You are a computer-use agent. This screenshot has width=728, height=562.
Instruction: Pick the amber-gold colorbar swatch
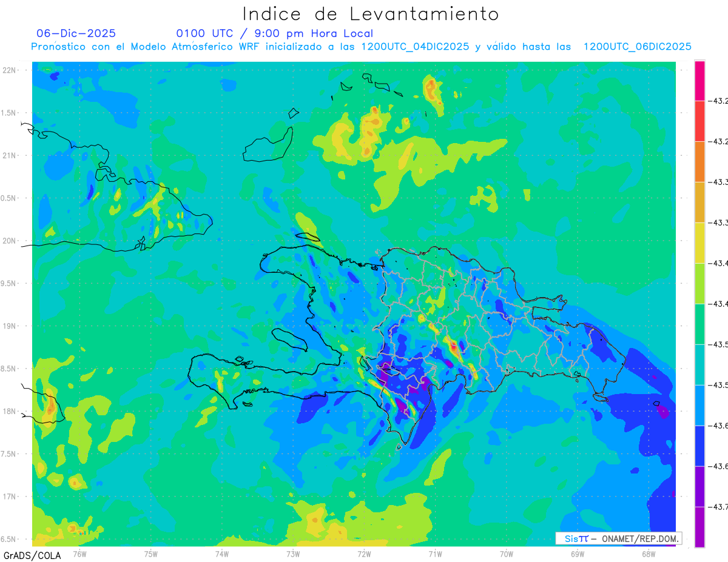699,202
